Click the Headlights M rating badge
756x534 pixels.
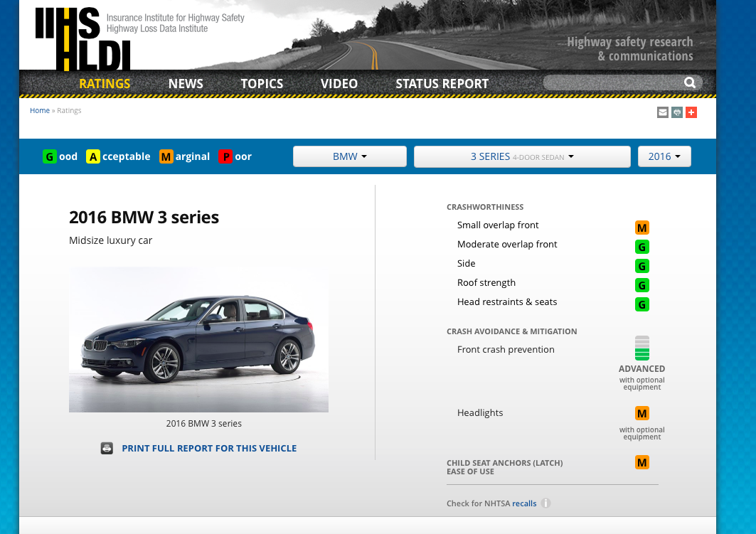coord(641,414)
